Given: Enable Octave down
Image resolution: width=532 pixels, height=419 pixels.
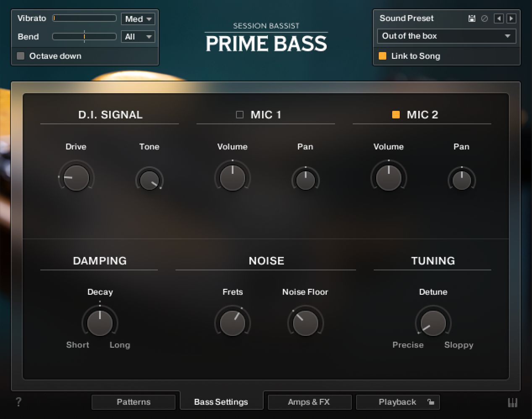Looking at the screenshot, I should tap(20, 56).
